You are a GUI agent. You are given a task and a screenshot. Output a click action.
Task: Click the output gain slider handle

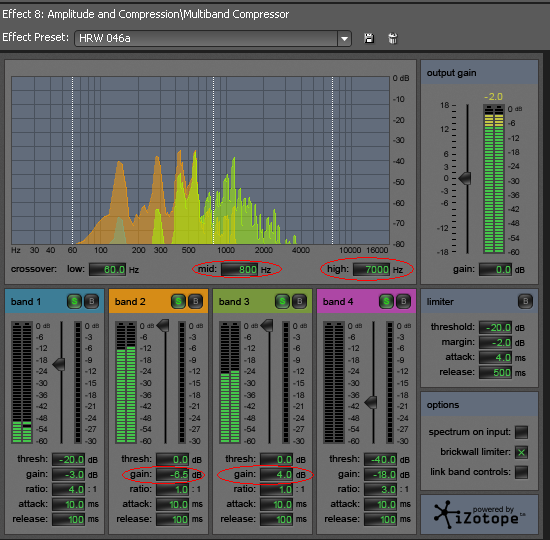[465, 178]
